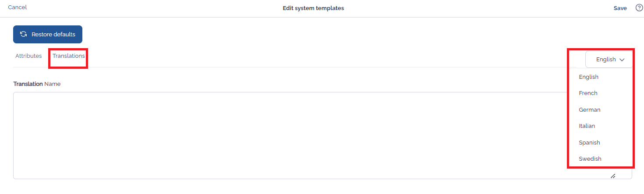644x194 pixels.
Task: Click the chevron arrow beside English
Action: tap(622, 60)
